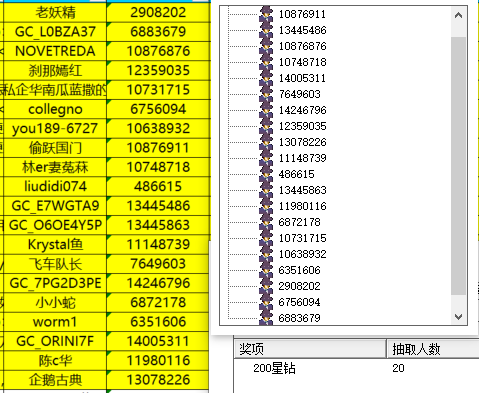Viewport: 479px width, 393px height.
Task: Select spreadsheet cell NOVETREDA
Action: coord(55,51)
